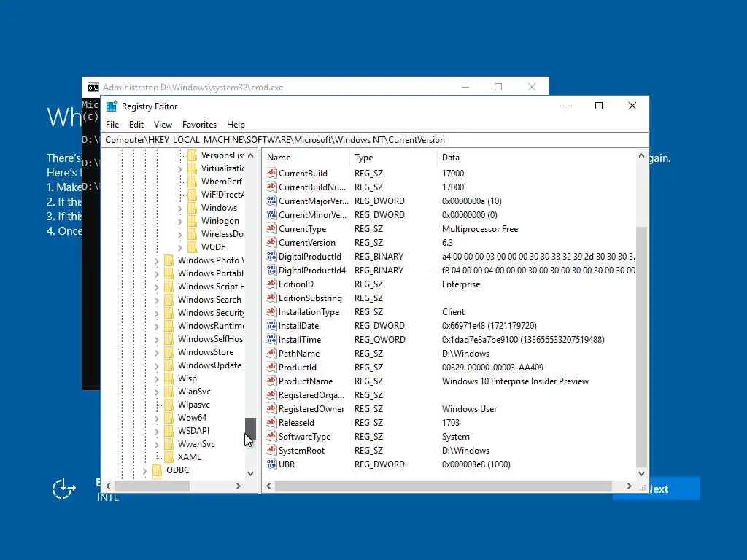This screenshot has width=747, height=560.
Task: Click the ProductId string value icon
Action: coord(271,367)
